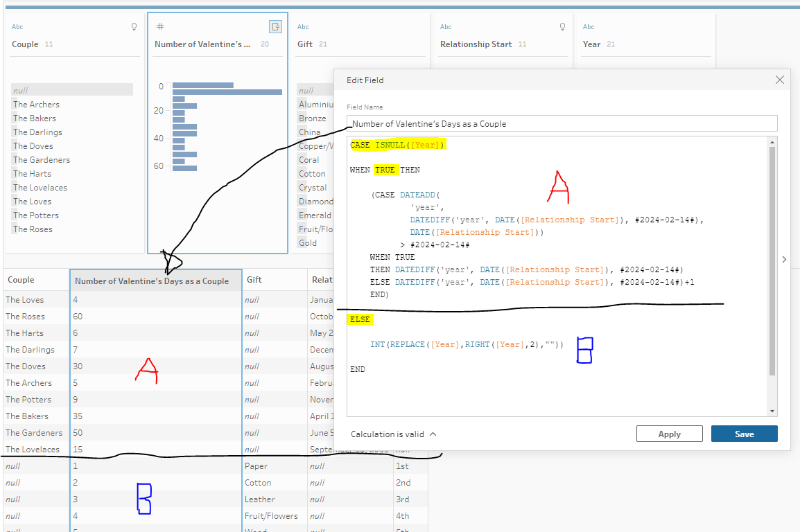Screen dimensions: 800x532
Task: Click into the Field Name text box
Action: tap(562, 124)
